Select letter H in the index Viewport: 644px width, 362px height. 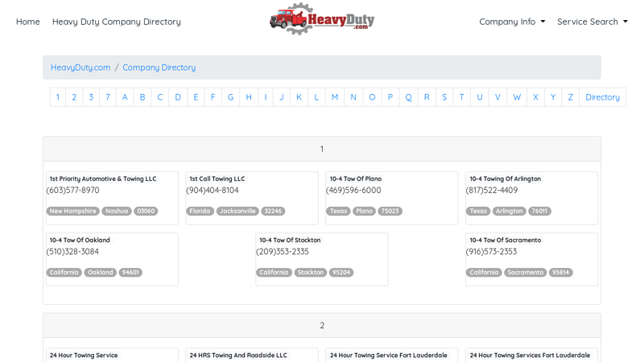coord(249,97)
